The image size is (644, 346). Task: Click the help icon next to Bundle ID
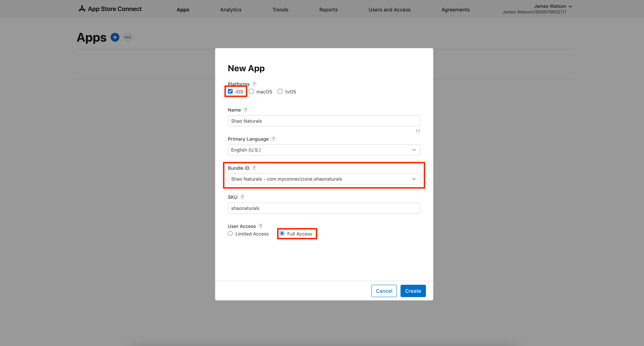pyautogui.click(x=254, y=168)
